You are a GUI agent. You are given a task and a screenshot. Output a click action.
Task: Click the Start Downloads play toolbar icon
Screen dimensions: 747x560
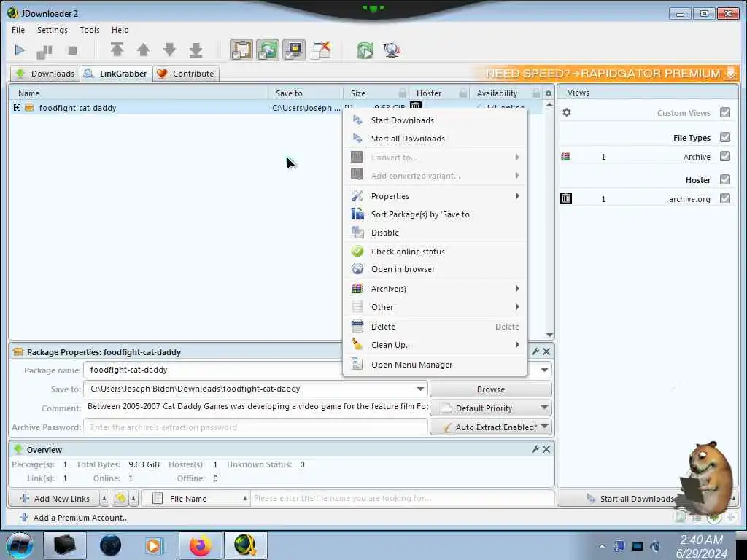click(x=20, y=50)
